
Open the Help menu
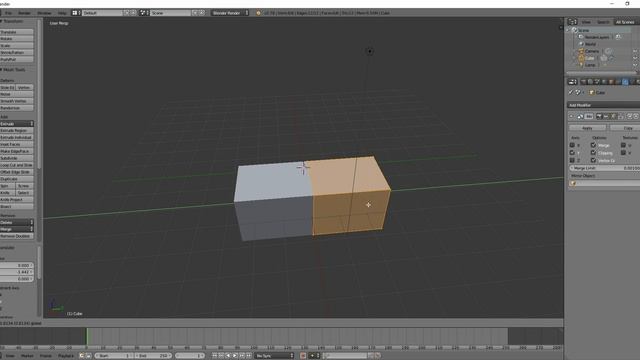click(62, 13)
